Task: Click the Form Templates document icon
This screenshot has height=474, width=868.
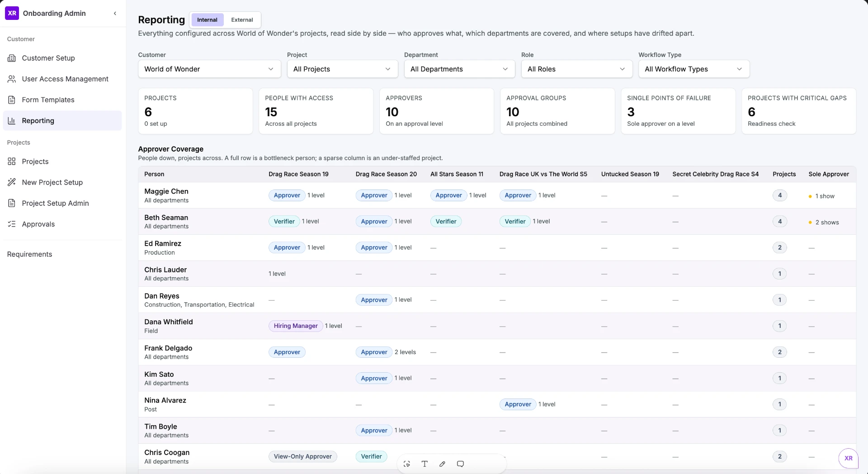Action: coord(12,100)
